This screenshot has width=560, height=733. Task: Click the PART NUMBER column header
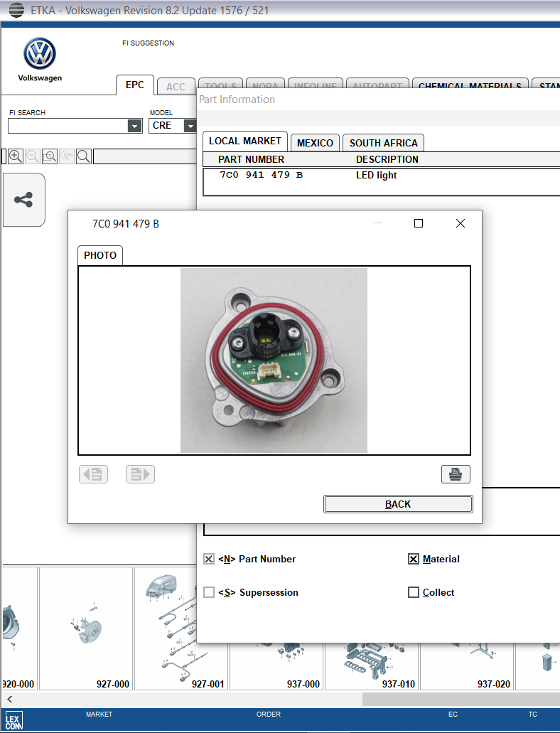251,159
